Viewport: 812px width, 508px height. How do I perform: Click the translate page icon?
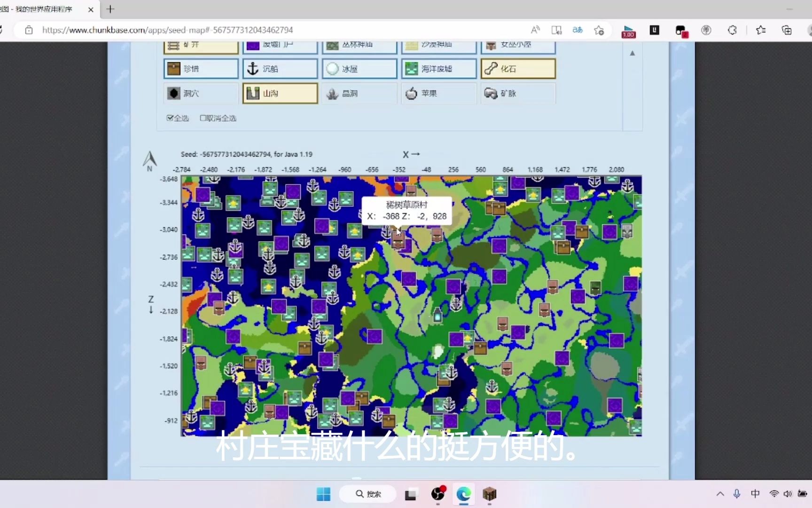point(578,30)
